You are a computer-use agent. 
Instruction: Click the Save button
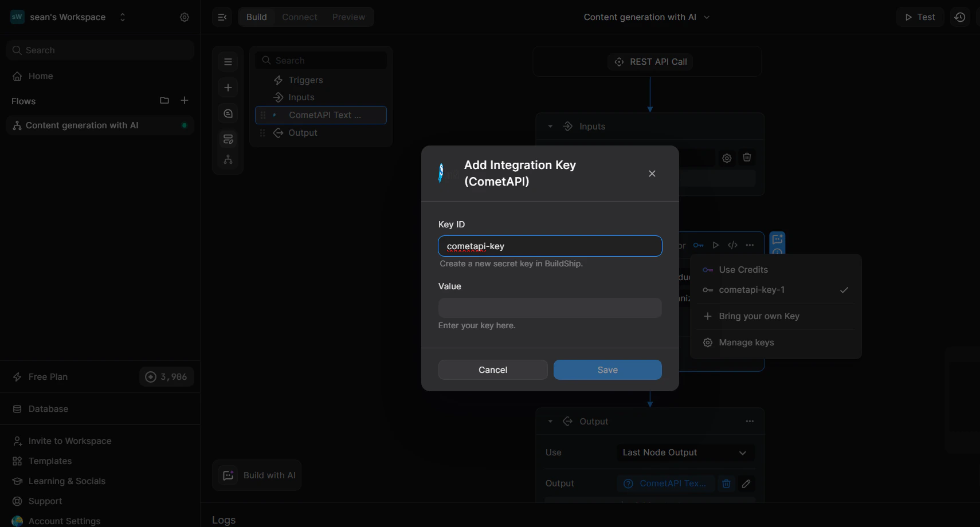[x=607, y=370]
